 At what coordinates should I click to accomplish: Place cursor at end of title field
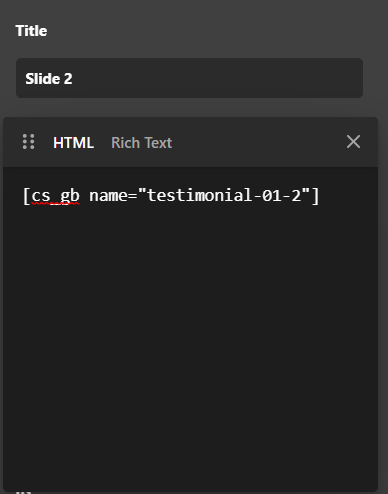coord(217,79)
